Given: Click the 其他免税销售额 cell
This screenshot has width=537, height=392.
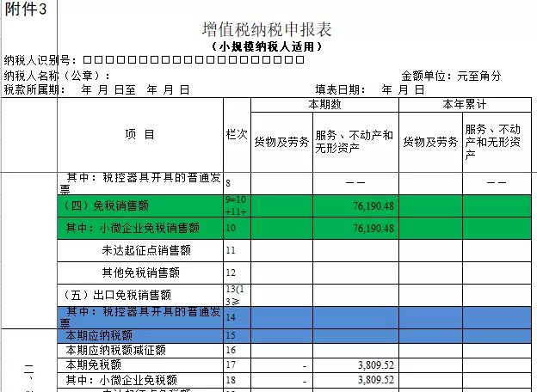Looking at the screenshot, I should click(140, 273).
